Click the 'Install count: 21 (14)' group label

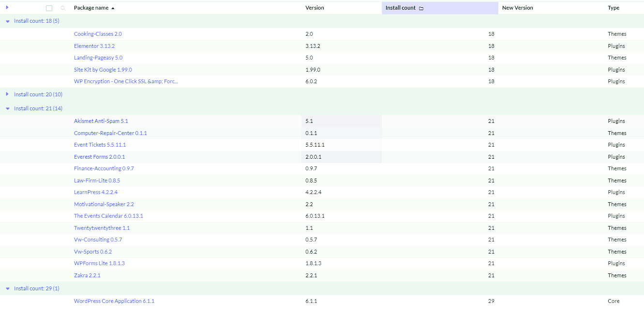(38, 108)
